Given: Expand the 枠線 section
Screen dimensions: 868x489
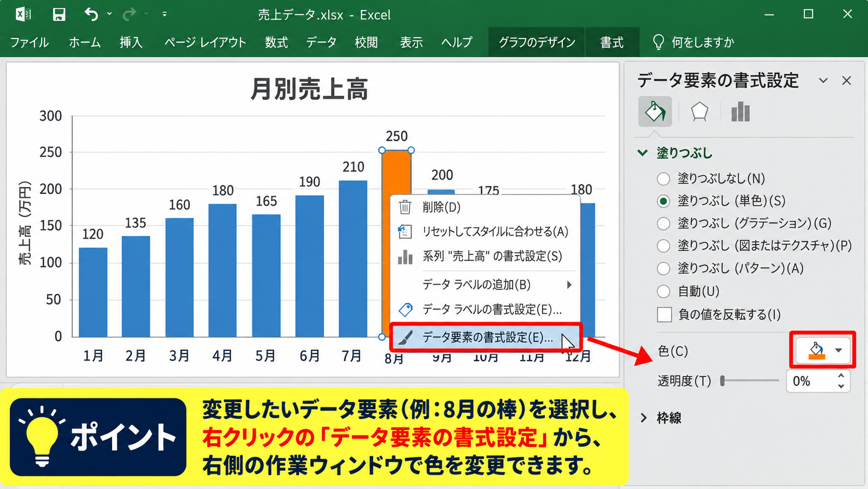Looking at the screenshot, I should (644, 418).
